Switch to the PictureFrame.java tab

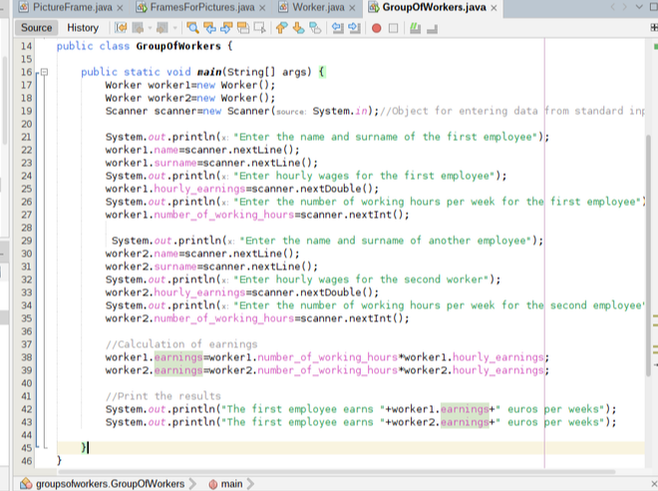(72, 7)
